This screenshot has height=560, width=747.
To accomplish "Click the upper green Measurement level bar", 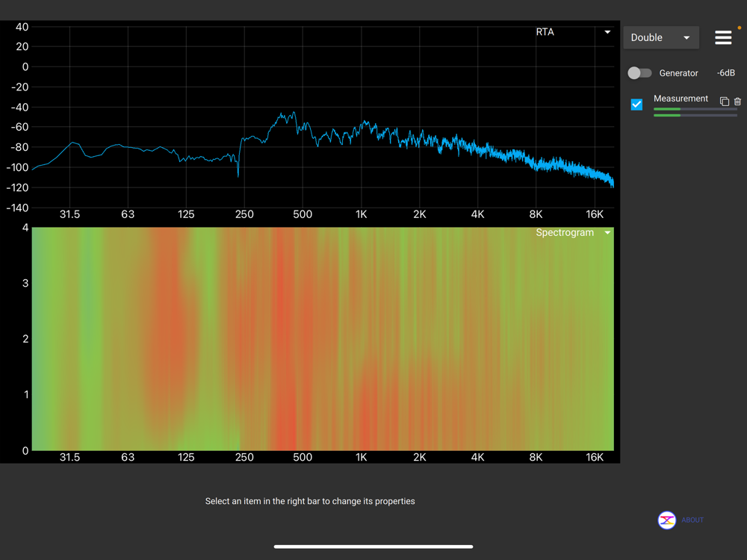I will [667, 109].
